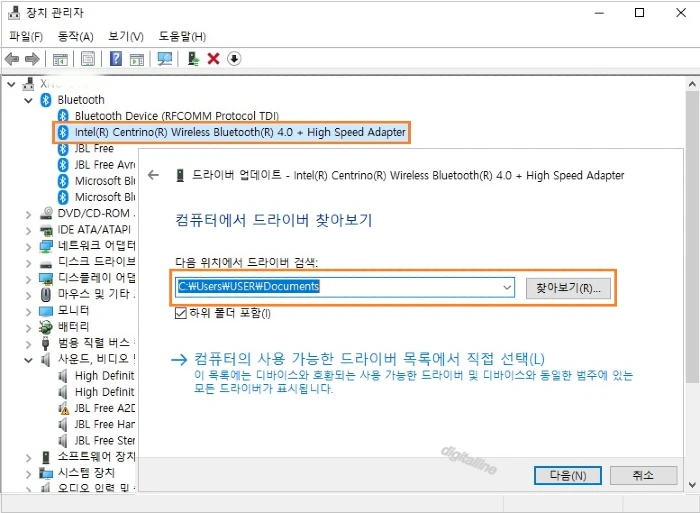
Task: Open the 파일(F) menu
Action: click(x=26, y=37)
